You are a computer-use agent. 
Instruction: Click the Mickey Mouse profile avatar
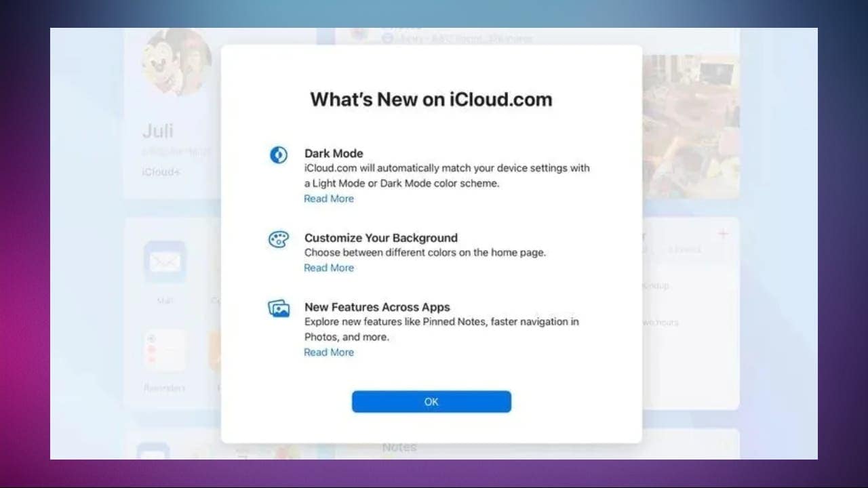[x=177, y=62]
